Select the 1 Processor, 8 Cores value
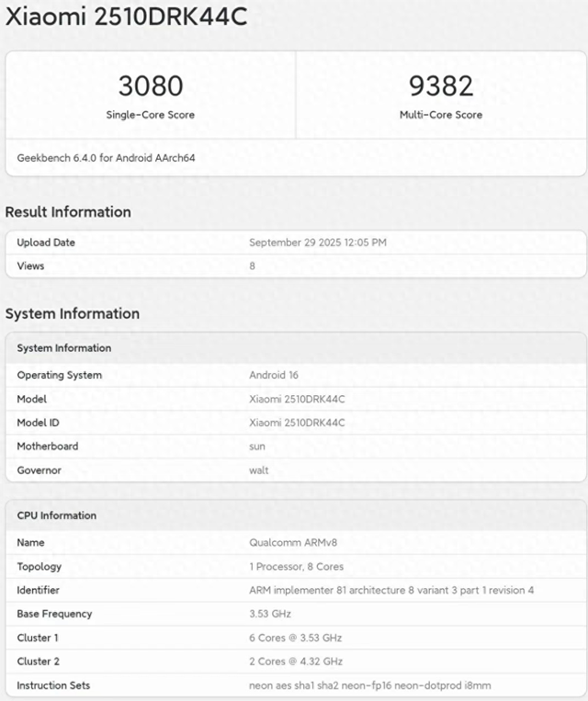This screenshot has height=701, width=588. (x=297, y=567)
